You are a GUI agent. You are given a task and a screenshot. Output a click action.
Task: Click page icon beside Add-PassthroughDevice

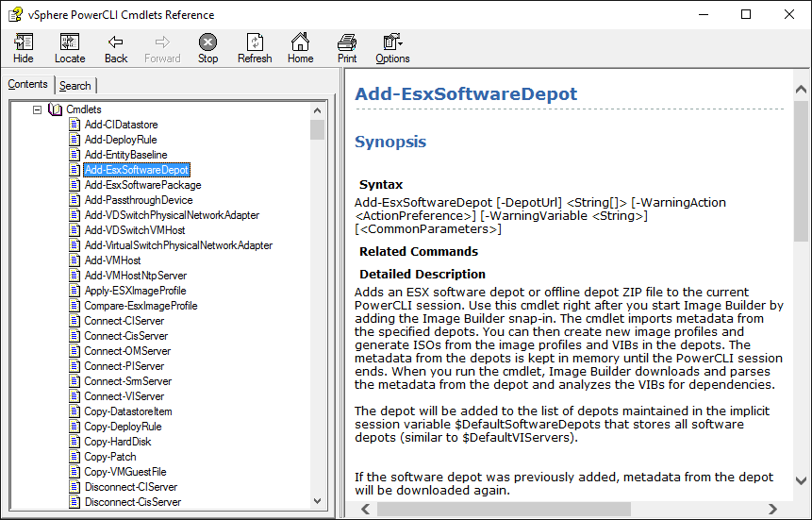tap(75, 200)
